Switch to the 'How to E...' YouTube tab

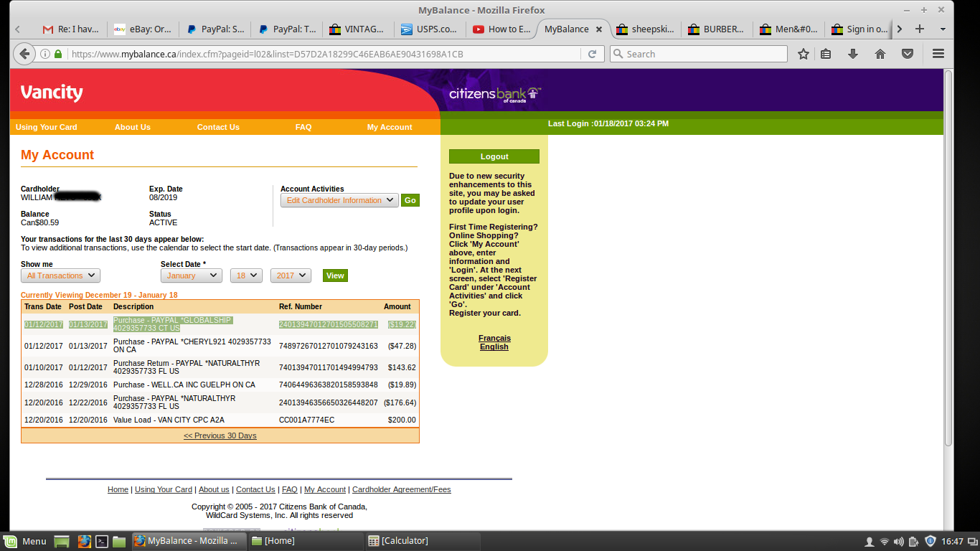[x=501, y=29]
